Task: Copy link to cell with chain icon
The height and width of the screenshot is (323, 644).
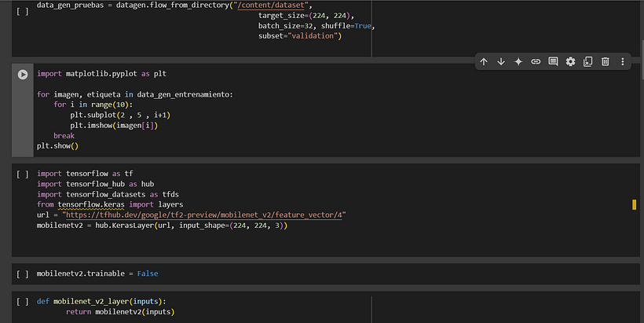Action: coord(536,61)
